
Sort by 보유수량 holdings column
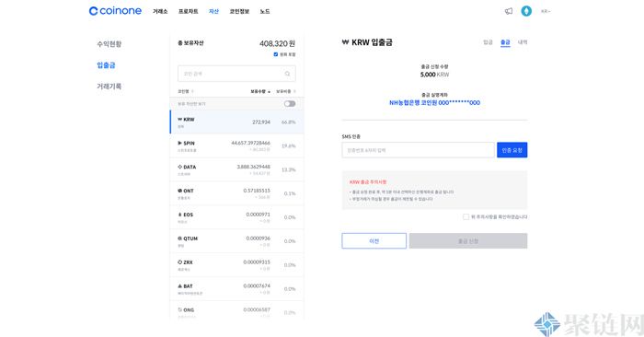[x=260, y=91]
